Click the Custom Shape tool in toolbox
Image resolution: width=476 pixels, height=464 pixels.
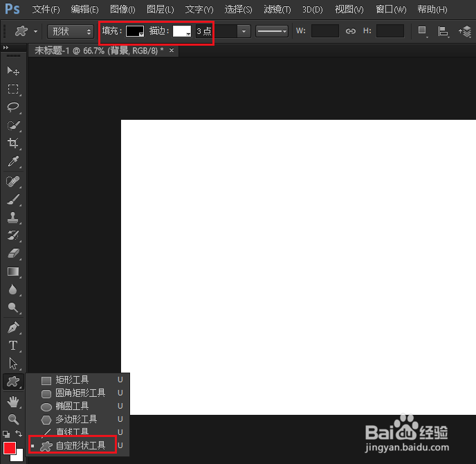click(x=12, y=382)
